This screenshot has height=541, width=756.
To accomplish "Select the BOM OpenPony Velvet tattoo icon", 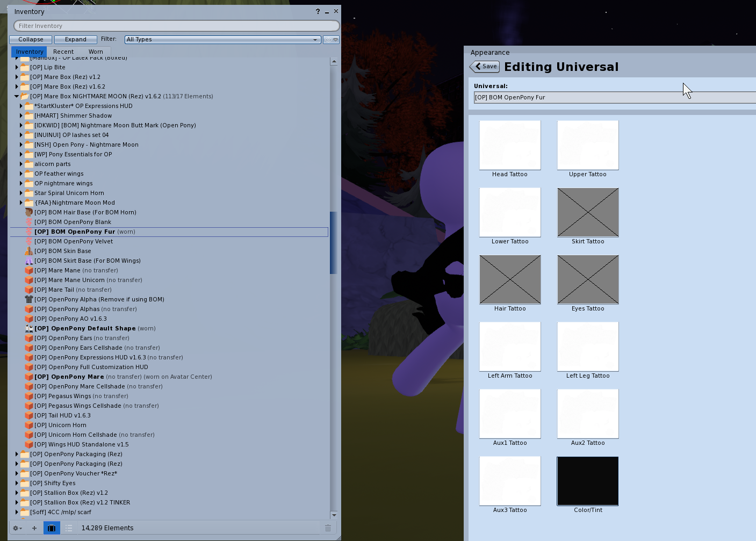I will (x=29, y=241).
